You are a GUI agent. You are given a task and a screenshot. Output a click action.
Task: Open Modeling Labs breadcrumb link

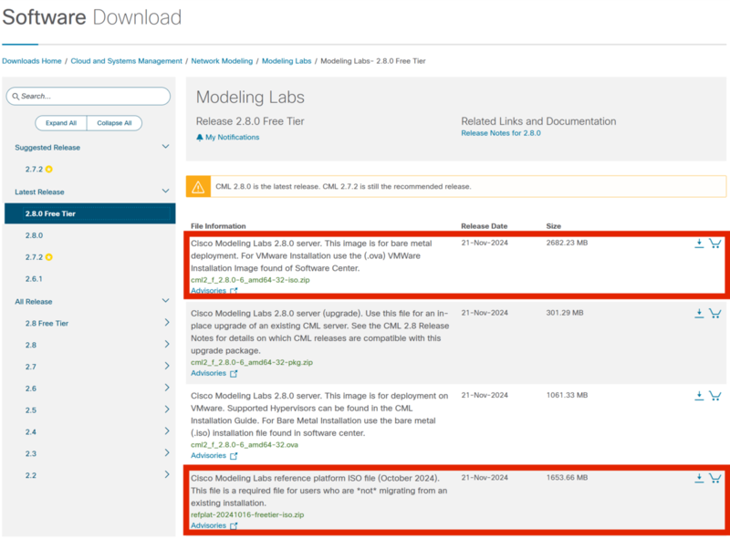coord(287,61)
